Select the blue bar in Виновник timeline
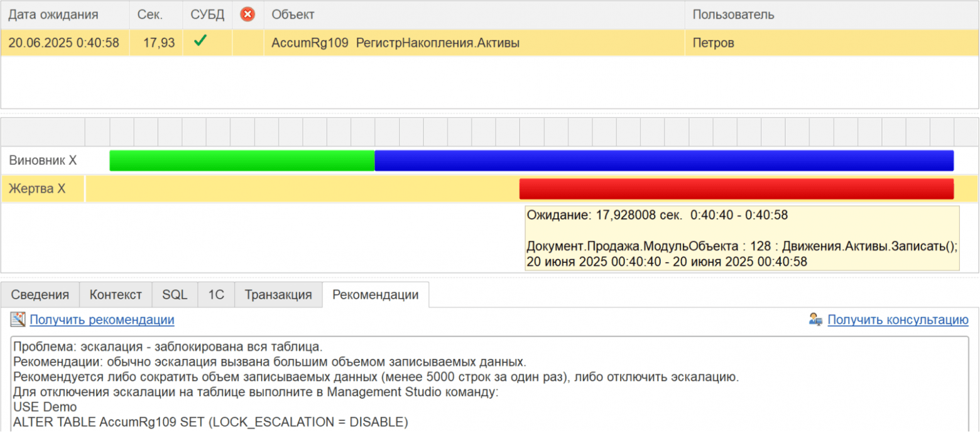 [x=664, y=160]
